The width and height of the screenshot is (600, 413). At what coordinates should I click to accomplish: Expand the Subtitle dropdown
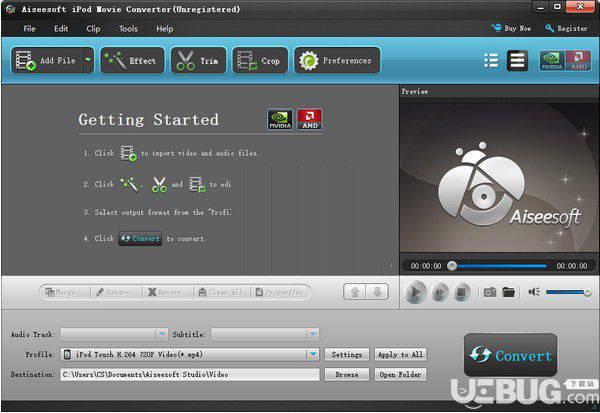[x=313, y=334]
